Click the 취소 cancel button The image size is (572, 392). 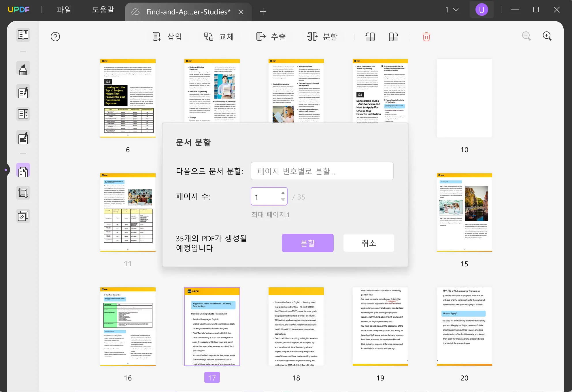tap(369, 243)
